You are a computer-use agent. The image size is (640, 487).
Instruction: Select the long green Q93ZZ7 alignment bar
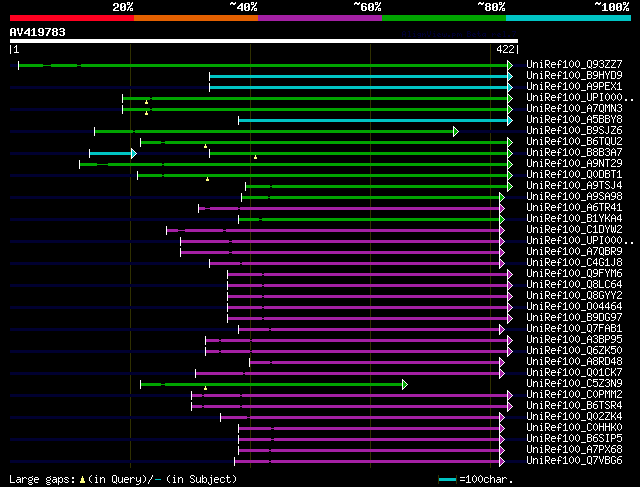coord(263,65)
